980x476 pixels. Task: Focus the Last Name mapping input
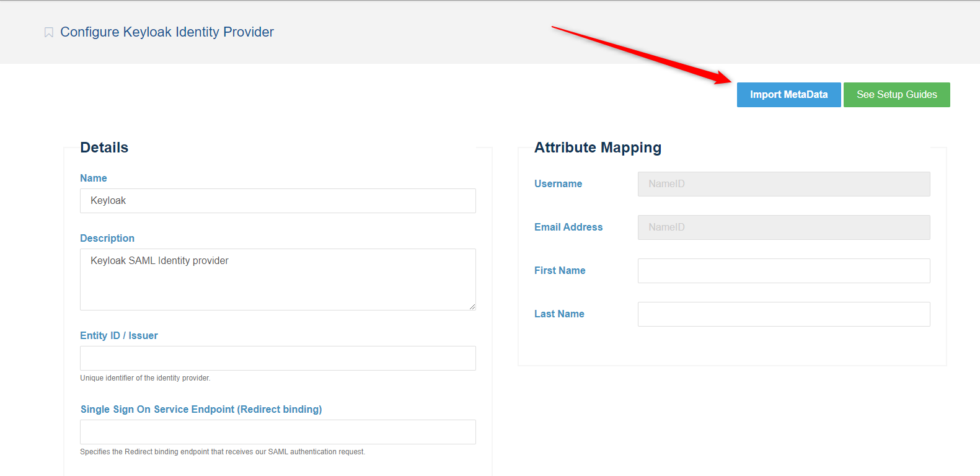[x=784, y=314]
